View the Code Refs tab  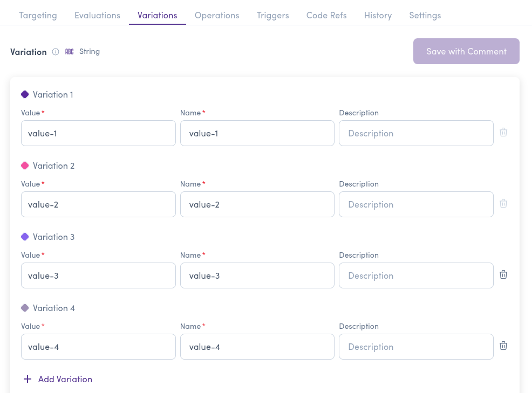click(x=326, y=15)
